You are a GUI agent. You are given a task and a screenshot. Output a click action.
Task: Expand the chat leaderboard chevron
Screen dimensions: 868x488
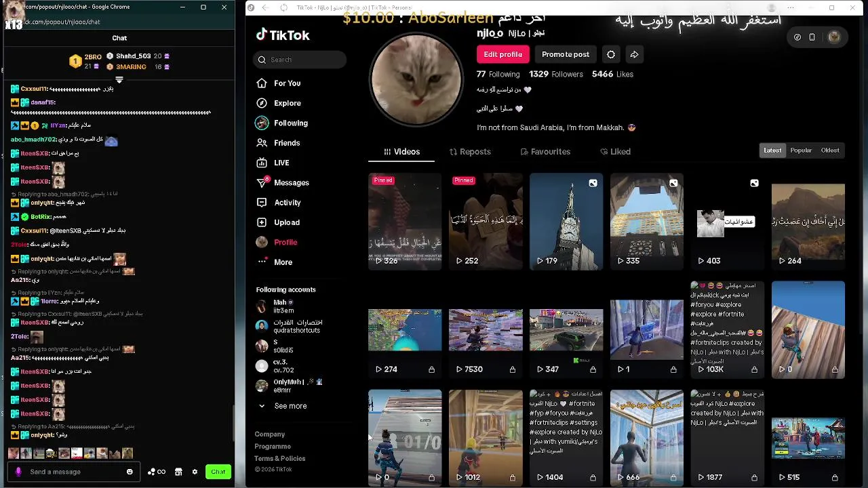click(x=119, y=80)
